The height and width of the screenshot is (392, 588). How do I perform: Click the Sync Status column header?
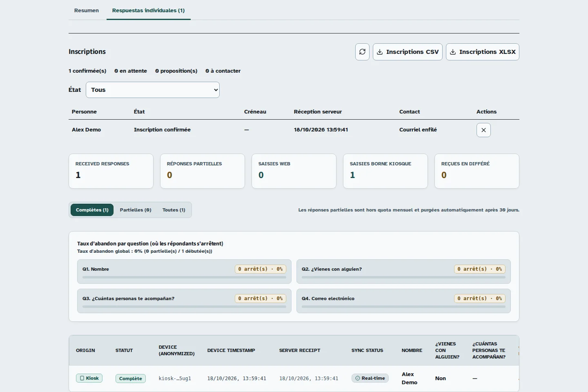[x=367, y=350]
